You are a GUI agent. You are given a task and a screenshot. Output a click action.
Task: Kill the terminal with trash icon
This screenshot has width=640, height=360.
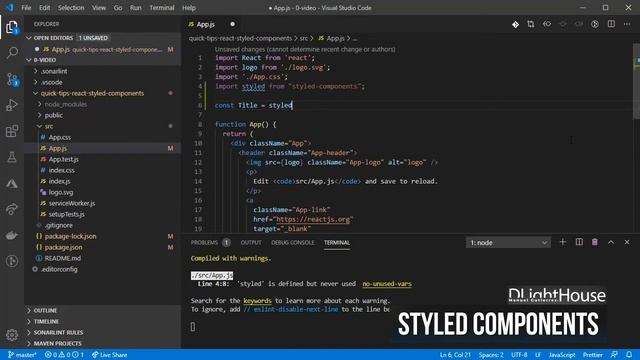(x=595, y=242)
